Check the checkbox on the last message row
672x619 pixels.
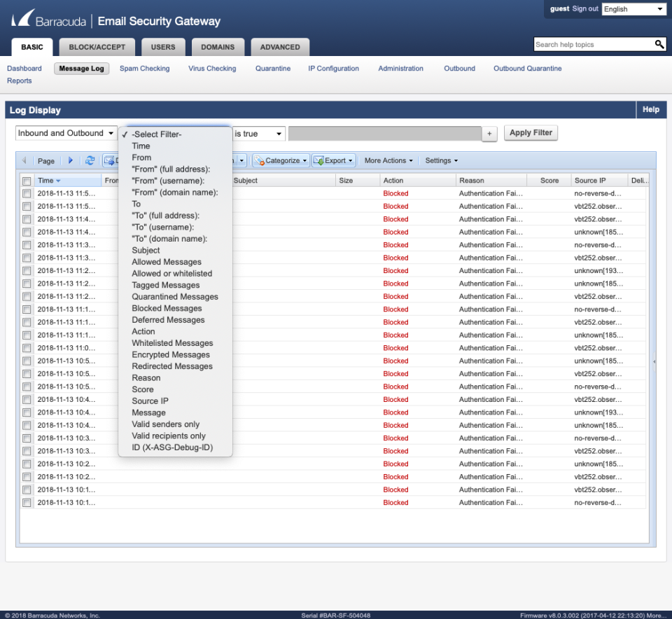coord(27,502)
